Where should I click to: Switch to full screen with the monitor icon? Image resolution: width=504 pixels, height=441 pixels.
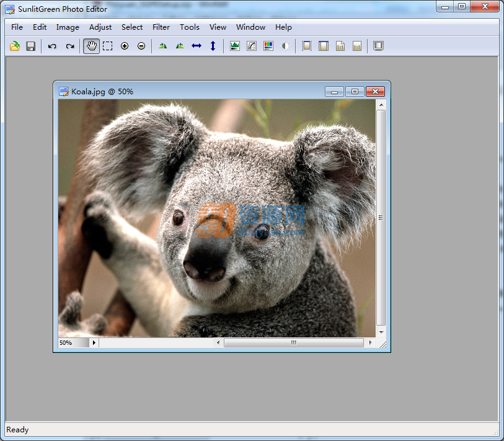point(379,46)
